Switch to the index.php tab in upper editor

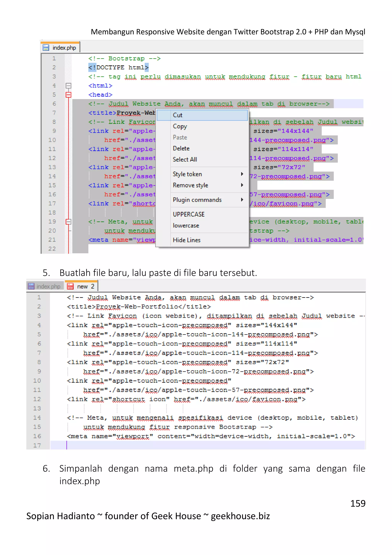pyautogui.click(x=60, y=48)
